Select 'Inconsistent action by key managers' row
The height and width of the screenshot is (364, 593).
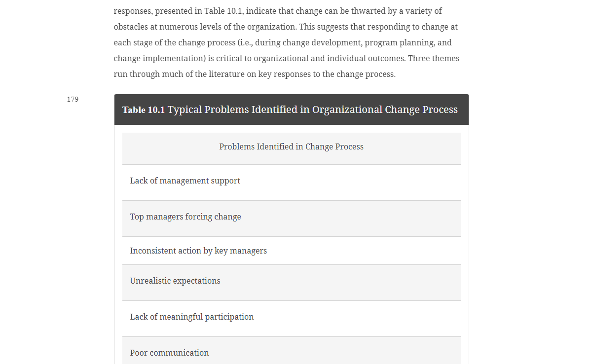pos(291,251)
